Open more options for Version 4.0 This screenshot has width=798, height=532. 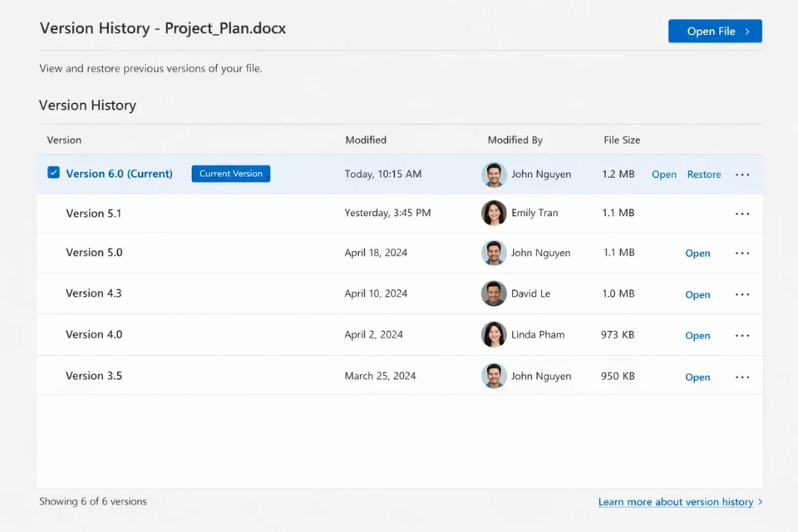click(741, 334)
